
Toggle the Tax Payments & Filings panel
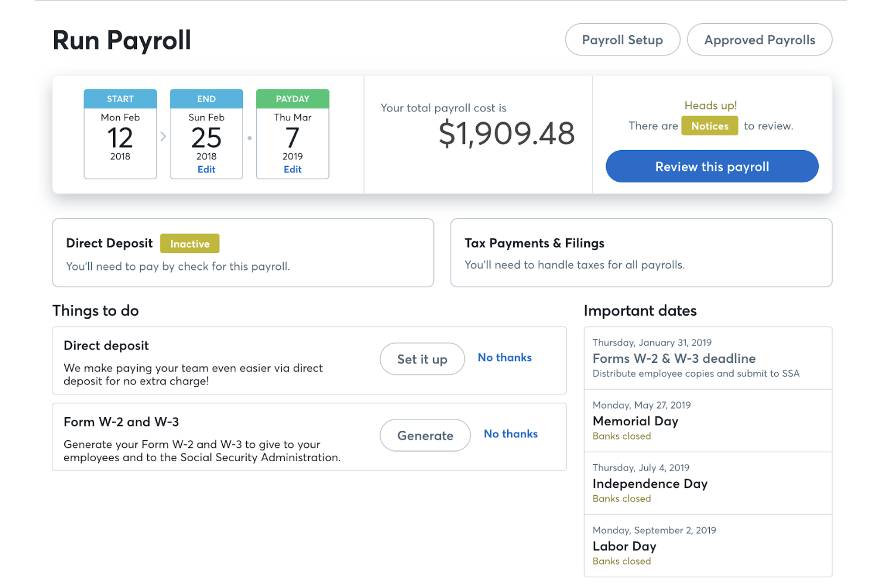click(x=640, y=253)
